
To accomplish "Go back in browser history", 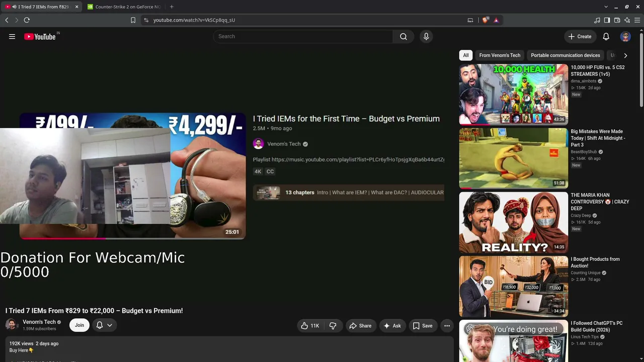I will pyautogui.click(x=7, y=20).
